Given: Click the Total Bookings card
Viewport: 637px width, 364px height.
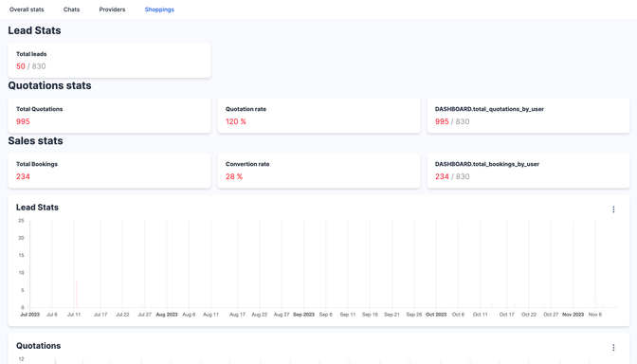Looking at the screenshot, I should (109, 171).
